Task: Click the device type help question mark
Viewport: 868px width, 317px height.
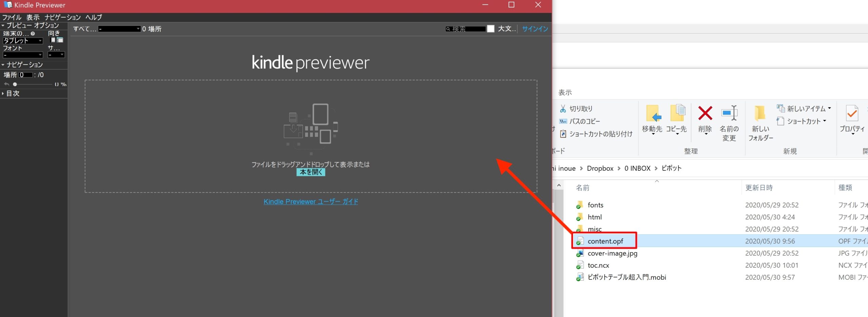Action: pyautogui.click(x=33, y=34)
